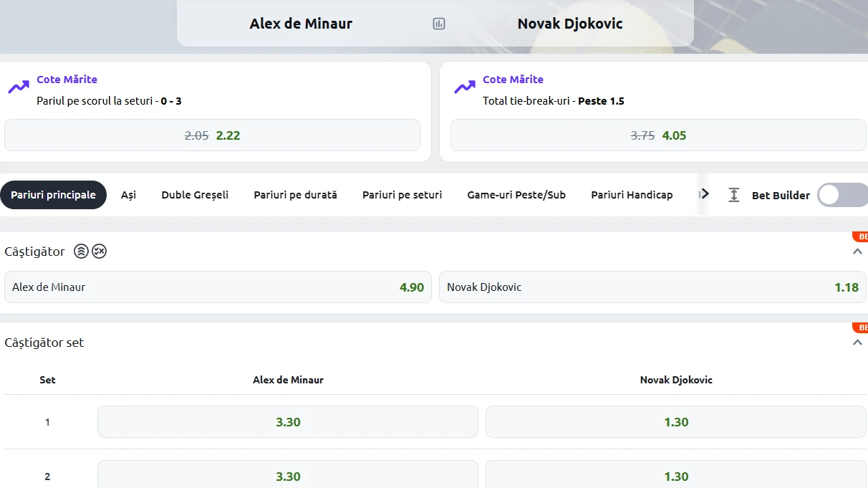The image size is (868, 488).
Task: Bet on tie-breaks Peste 1.5 at 4.05
Action: [658, 135]
